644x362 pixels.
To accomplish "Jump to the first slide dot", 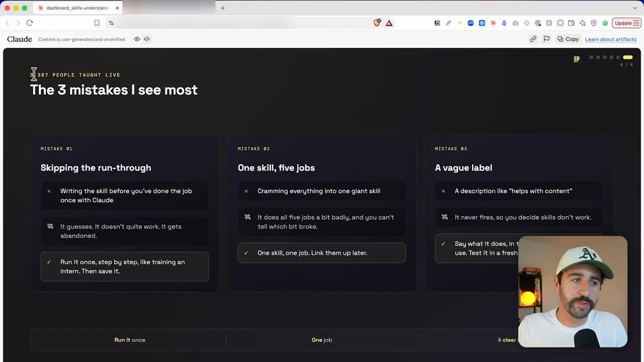I will click(x=591, y=57).
